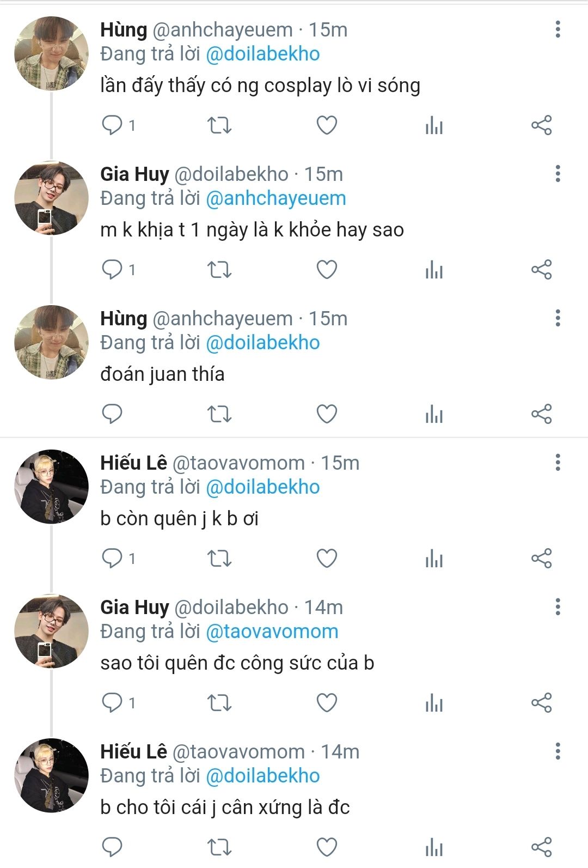
Task: Open more options for Hùng's cosplay tweet
Action: tap(558, 29)
